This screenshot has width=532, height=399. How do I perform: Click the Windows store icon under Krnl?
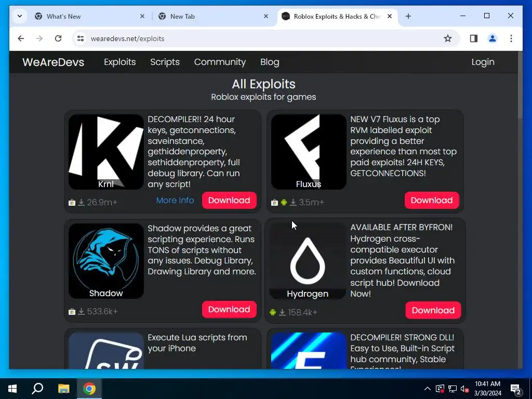(72, 203)
